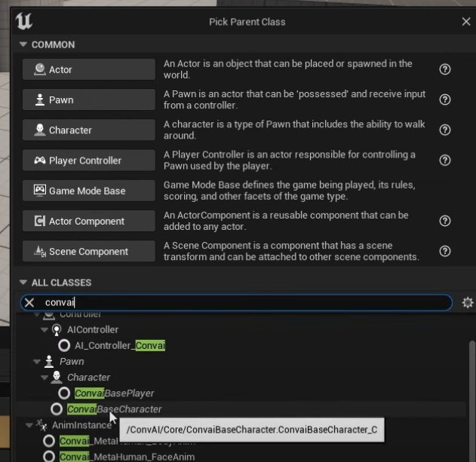
Task: Collapse the Pawn tree node
Action: coord(38,362)
